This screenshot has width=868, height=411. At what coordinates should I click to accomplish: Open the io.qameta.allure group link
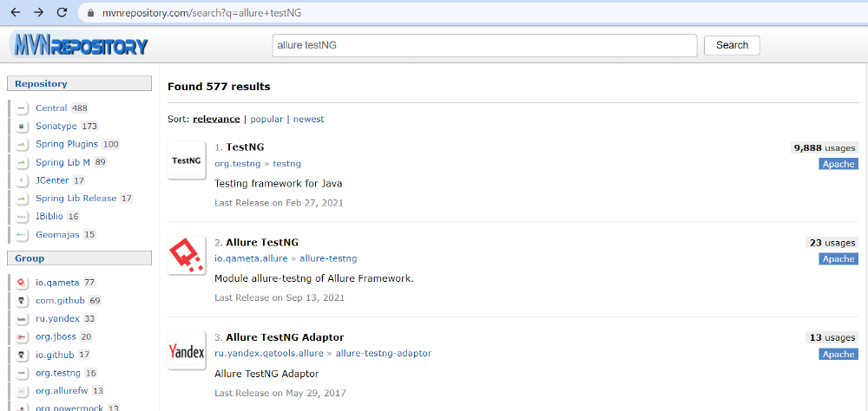pos(252,258)
